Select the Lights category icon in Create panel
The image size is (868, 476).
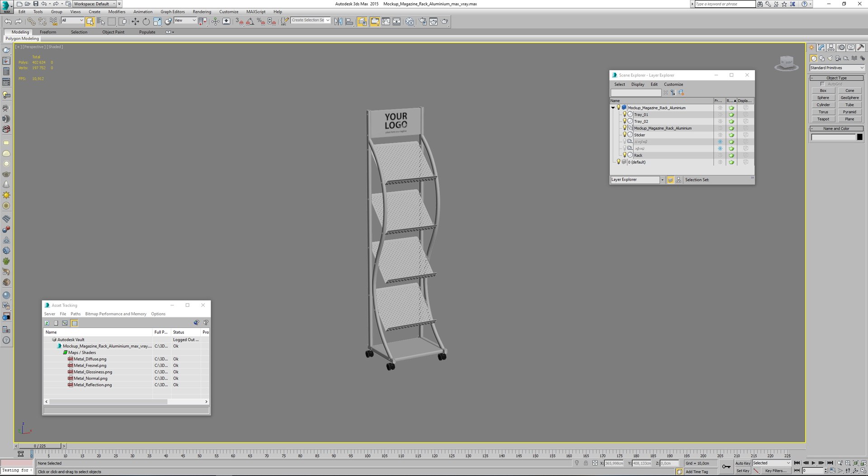[830, 58]
